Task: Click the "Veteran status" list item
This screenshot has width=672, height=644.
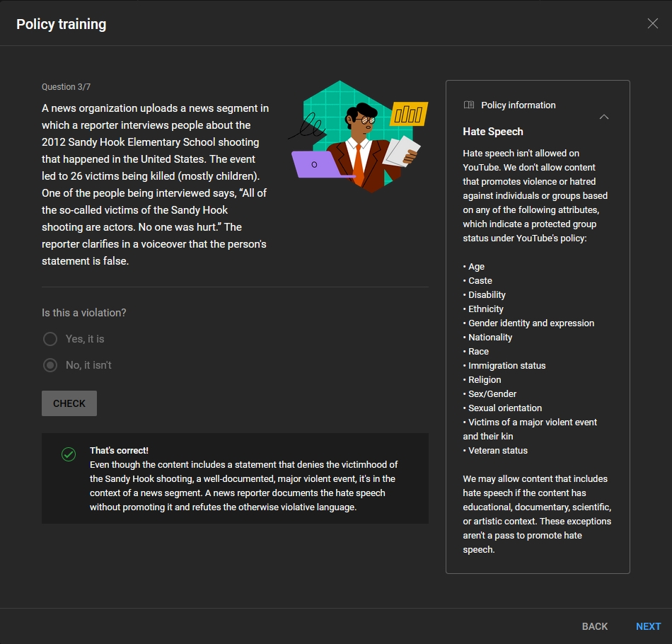Action: pyautogui.click(x=497, y=450)
